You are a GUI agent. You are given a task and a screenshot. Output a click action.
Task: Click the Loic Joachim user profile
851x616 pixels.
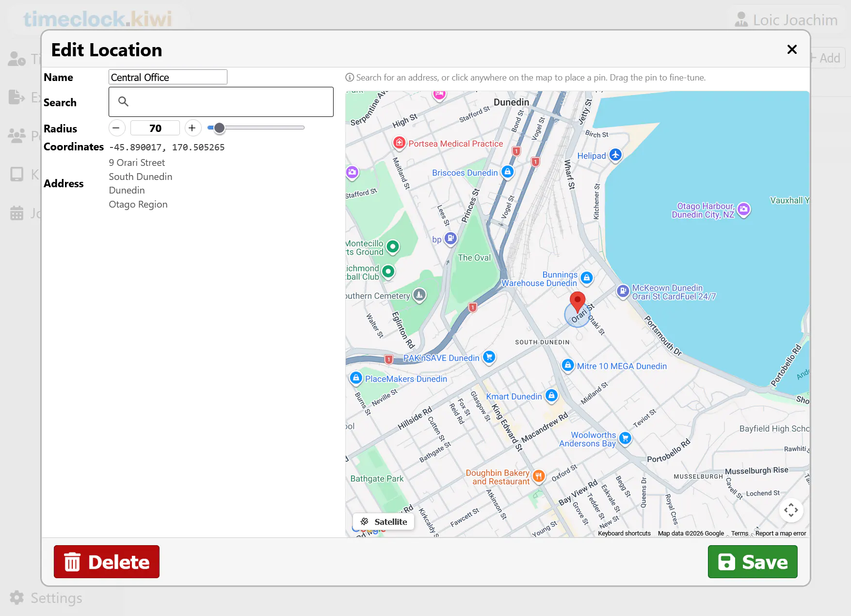[786, 20]
